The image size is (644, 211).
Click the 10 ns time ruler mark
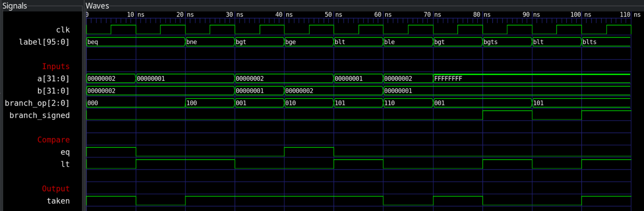coord(136,15)
